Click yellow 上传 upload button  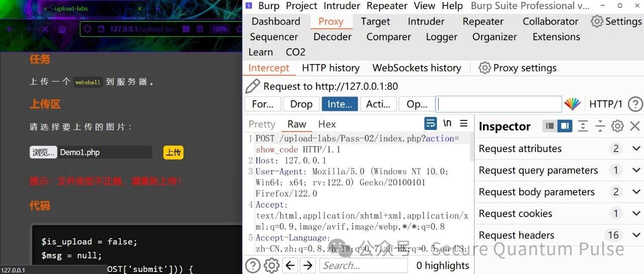click(174, 152)
